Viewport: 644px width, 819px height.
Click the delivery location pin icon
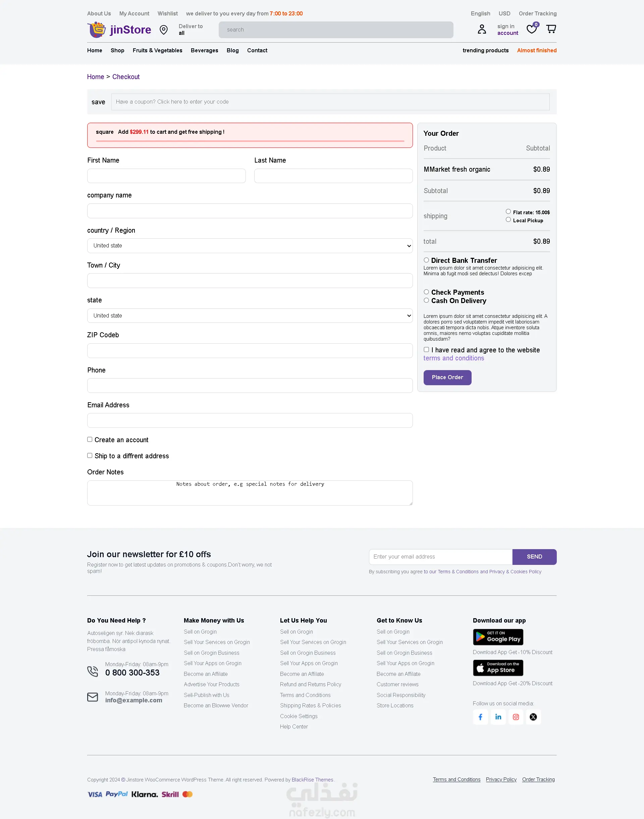tap(164, 30)
